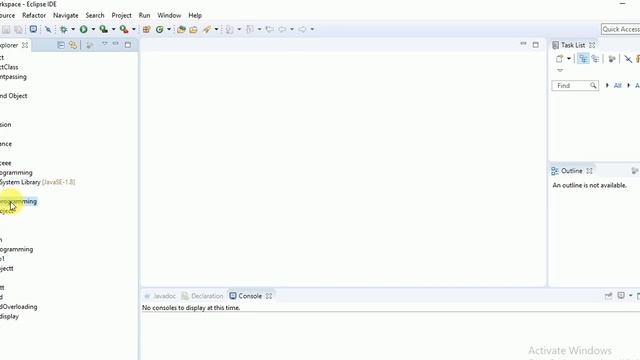Click the New Java Package icon
Image resolution: width=640 pixels, height=360 pixels.
click(147, 29)
